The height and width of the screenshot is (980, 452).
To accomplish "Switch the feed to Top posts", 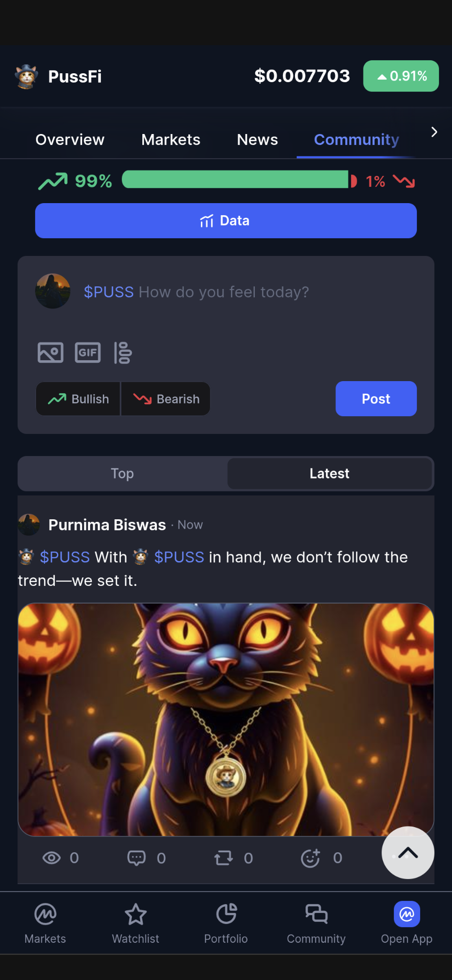I will [122, 473].
